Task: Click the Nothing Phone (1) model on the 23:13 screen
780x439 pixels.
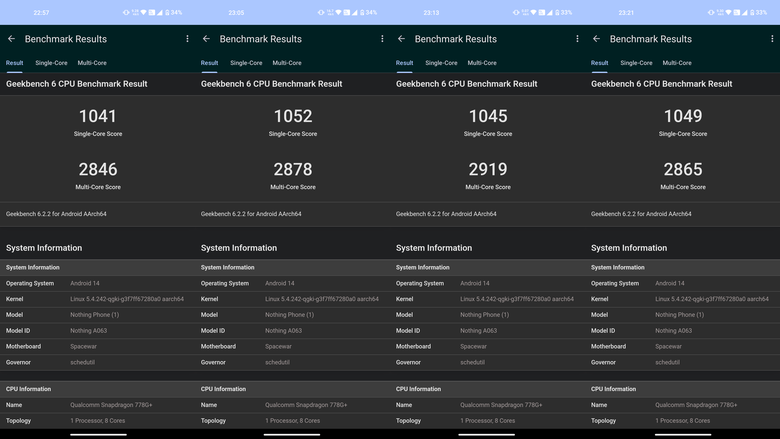Action: pos(485,315)
